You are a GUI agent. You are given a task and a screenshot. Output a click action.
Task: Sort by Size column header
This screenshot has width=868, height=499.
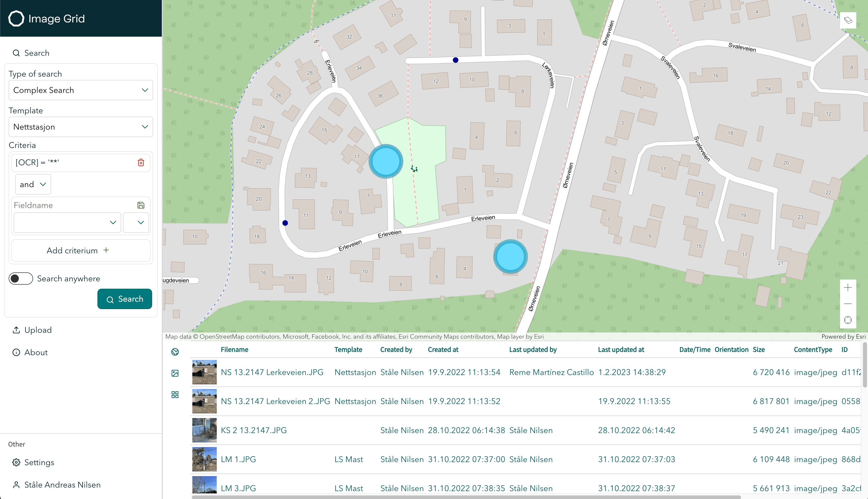click(758, 350)
